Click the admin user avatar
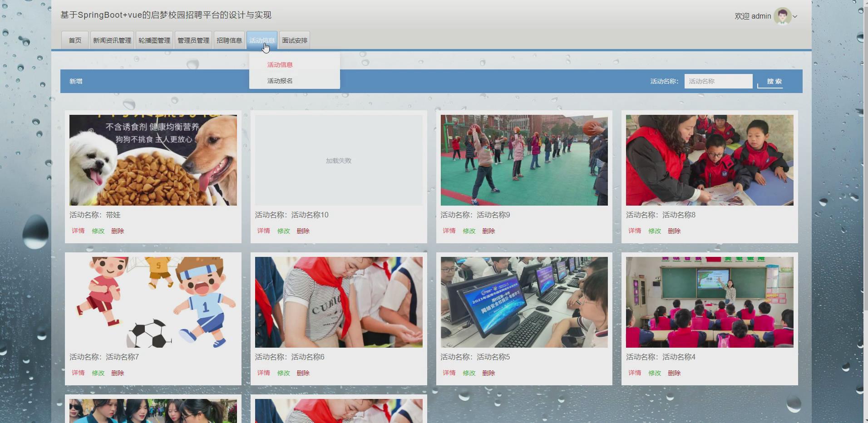 click(782, 16)
